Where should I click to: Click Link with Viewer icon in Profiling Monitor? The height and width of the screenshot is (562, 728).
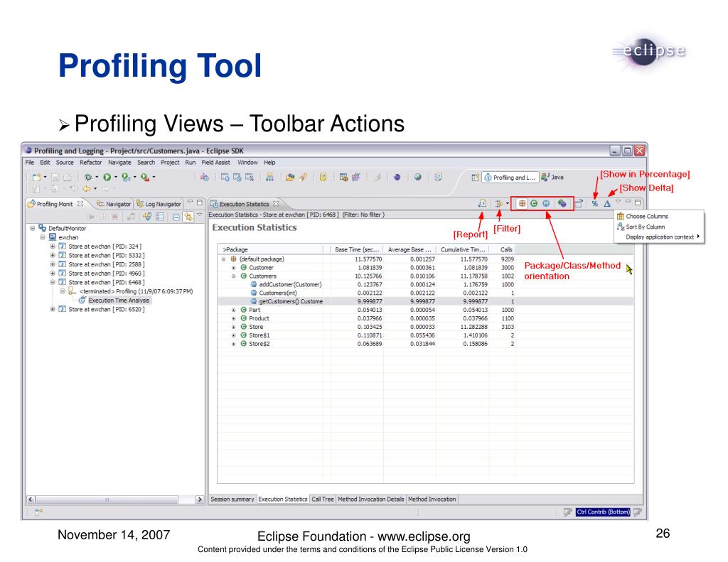tap(188, 217)
